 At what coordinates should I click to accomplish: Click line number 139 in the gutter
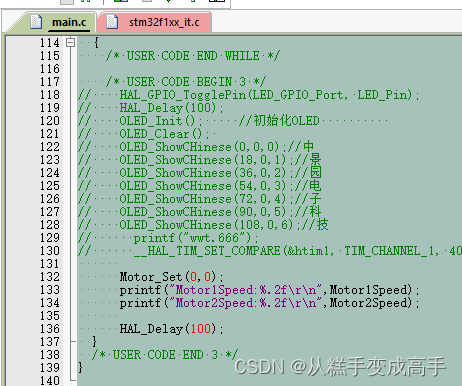50,368
